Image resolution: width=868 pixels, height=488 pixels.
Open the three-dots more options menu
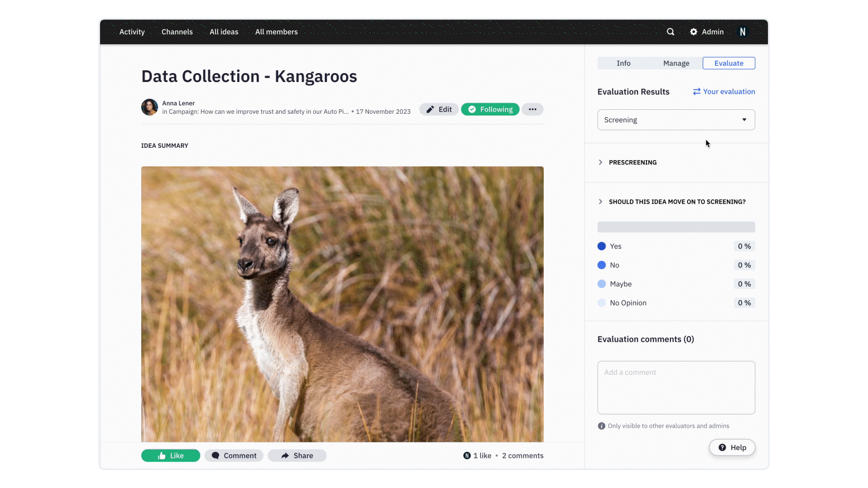coord(533,109)
